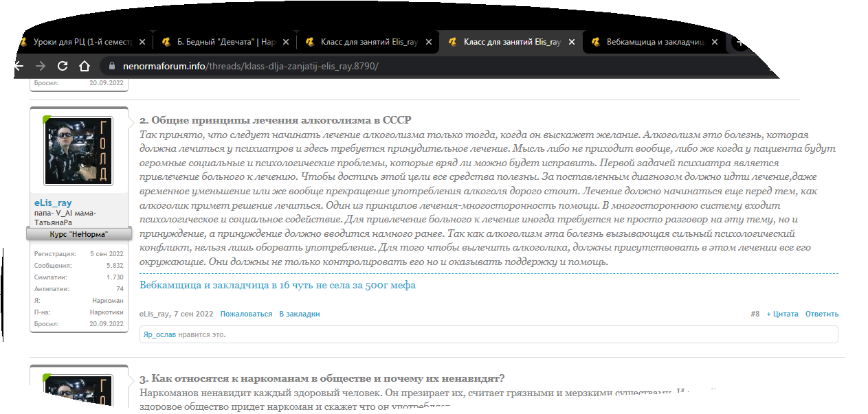Viewport: 868px width, 414px height.
Task: Close the "Вебкамщица и закладчица" browser tab
Action: point(714,42)
